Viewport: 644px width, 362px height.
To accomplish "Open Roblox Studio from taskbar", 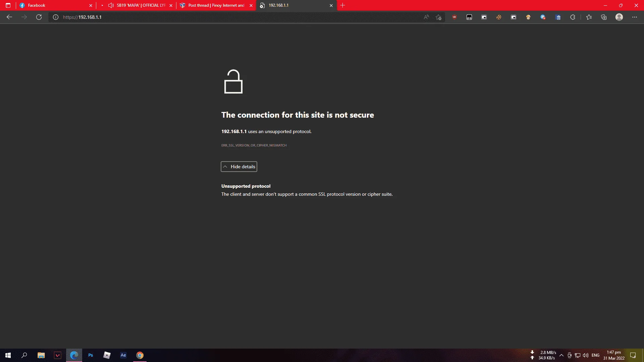I will tap(107, 355).
